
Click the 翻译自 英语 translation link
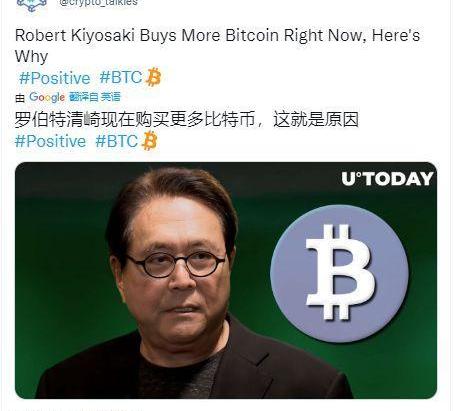pyautogui.click(x=95, y=97)
